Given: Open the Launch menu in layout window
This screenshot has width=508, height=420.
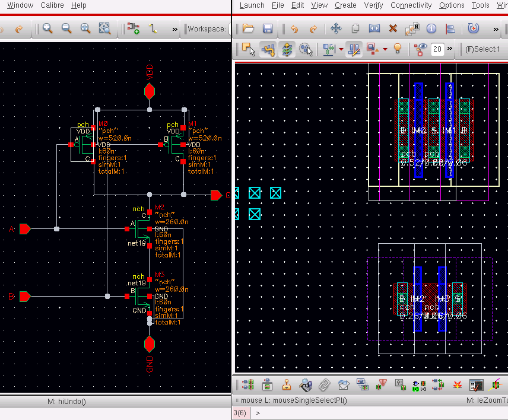Looking at the screenshot, I should tap(252, 5).
